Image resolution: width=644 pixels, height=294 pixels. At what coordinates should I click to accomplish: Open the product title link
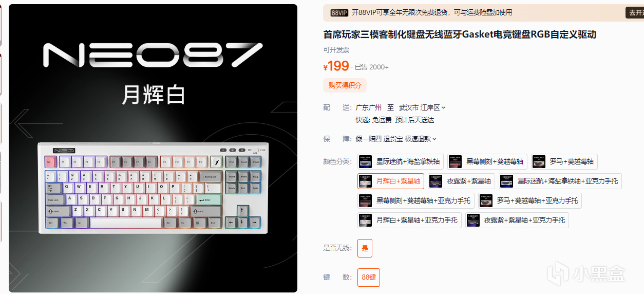460,34
